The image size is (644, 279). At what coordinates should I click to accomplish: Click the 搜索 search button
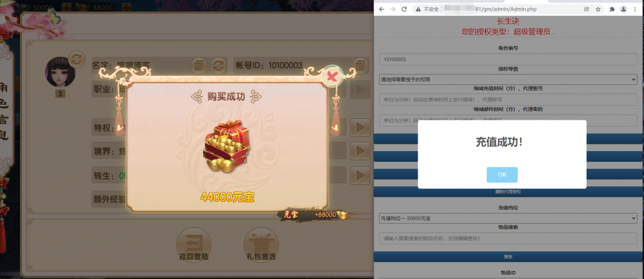click(508, 256)
